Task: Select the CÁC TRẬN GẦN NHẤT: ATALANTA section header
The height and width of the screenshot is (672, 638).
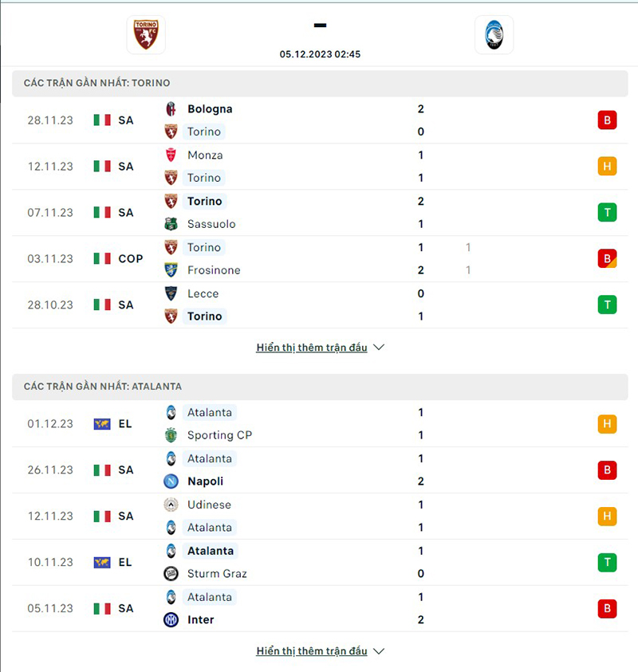Action: [104, 387]
